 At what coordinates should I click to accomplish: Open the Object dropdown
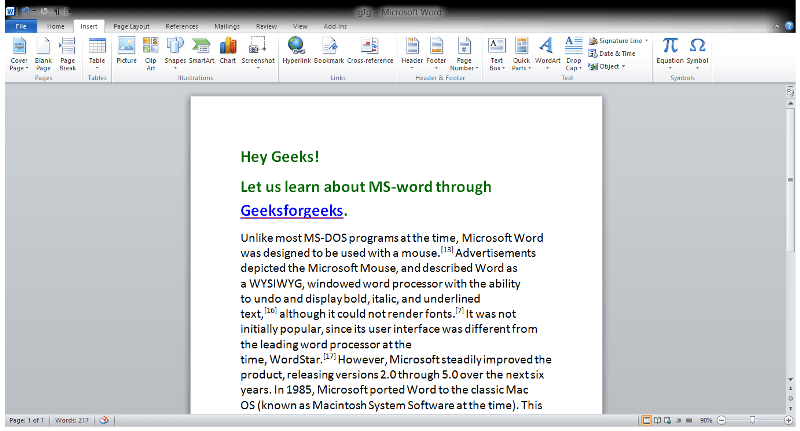[607, 66]
